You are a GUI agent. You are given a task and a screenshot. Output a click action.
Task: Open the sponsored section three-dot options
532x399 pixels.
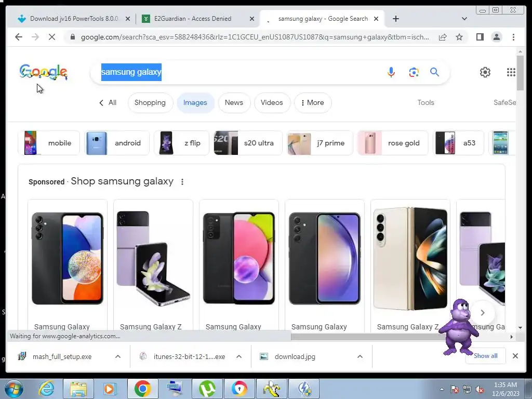tap(182, 182)
